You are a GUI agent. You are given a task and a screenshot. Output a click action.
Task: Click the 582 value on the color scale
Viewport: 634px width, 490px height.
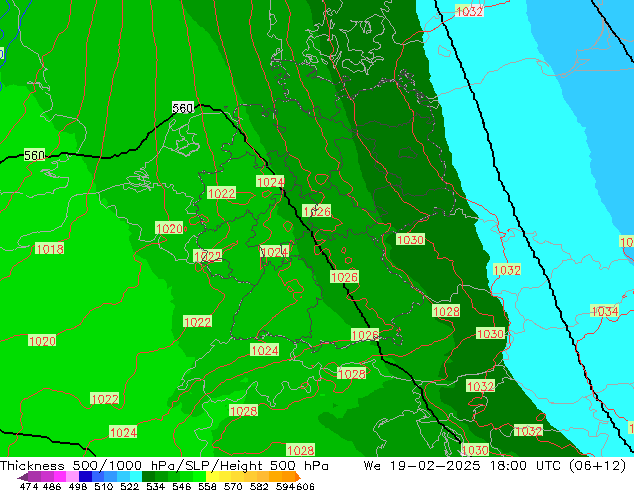point(259,486)
